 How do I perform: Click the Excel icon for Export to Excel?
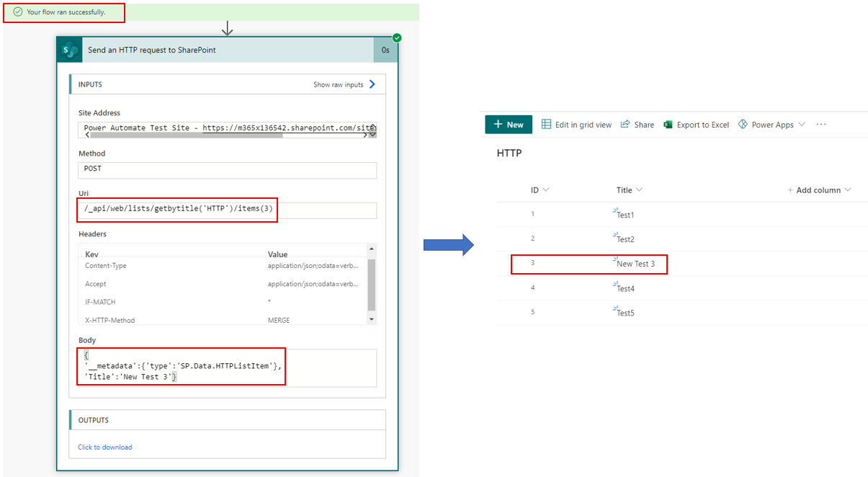pyautogui.click(x=668, y=125)
